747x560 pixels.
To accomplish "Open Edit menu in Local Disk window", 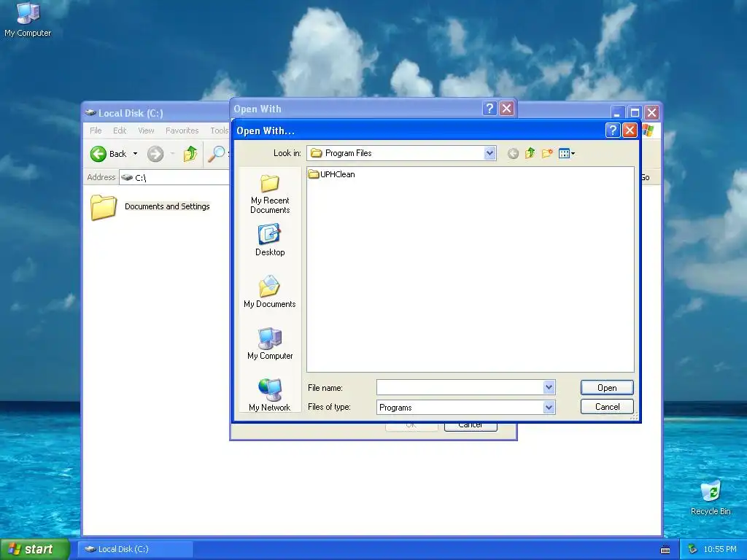I will [x=120, y=131].
